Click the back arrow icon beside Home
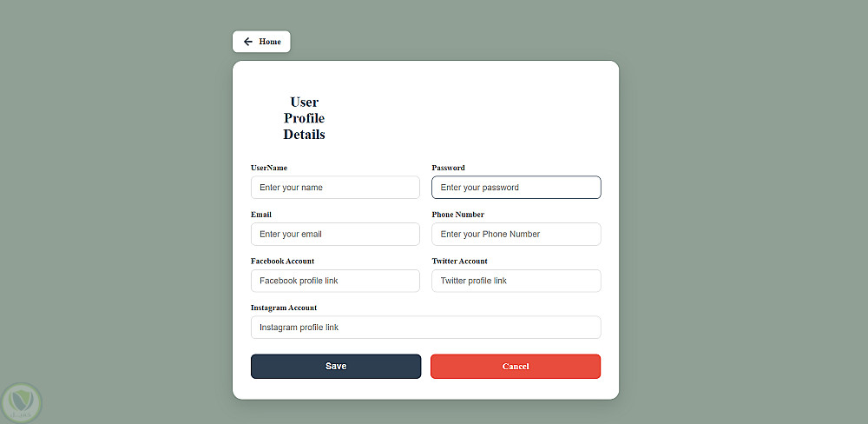Viewport: 868px width, 424px height. coord(248,42)
